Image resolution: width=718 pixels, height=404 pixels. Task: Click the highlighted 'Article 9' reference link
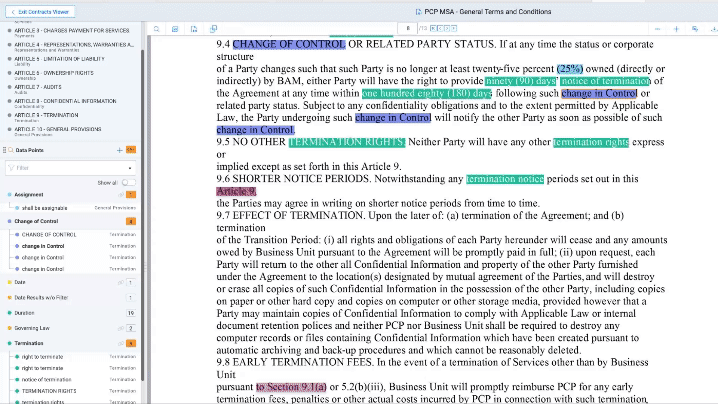click(236, 191)
